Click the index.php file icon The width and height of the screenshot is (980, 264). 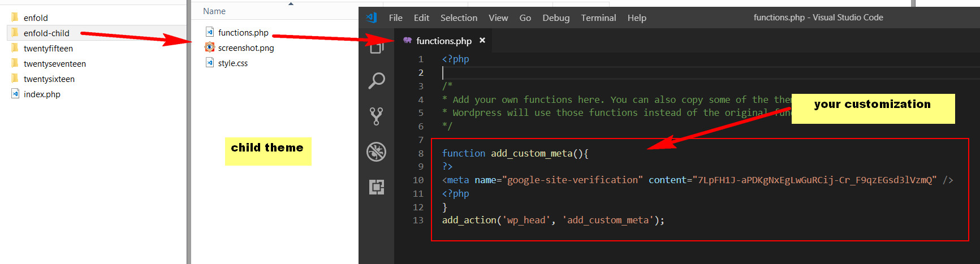tap(15, 94)
